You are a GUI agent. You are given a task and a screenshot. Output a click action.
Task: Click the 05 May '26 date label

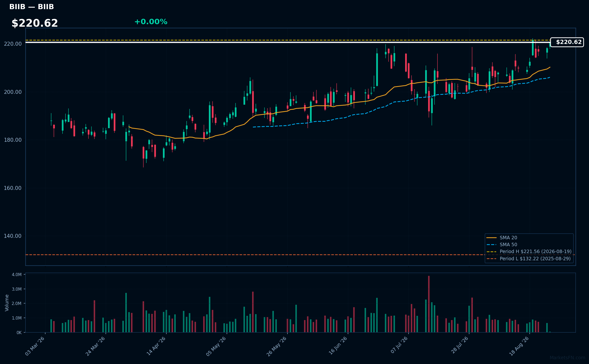coord(216,346)
